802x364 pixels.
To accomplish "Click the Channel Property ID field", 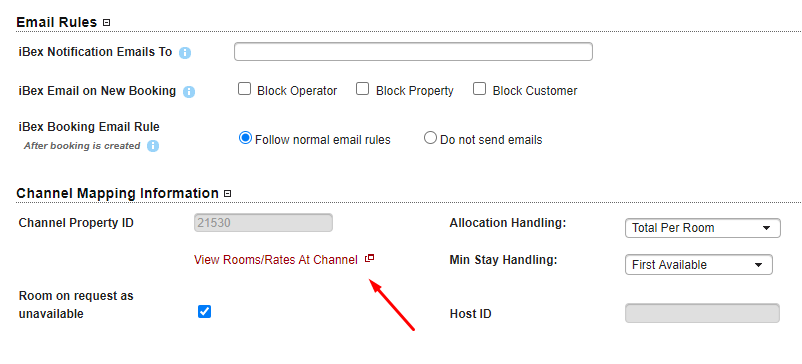I will 263,223.
